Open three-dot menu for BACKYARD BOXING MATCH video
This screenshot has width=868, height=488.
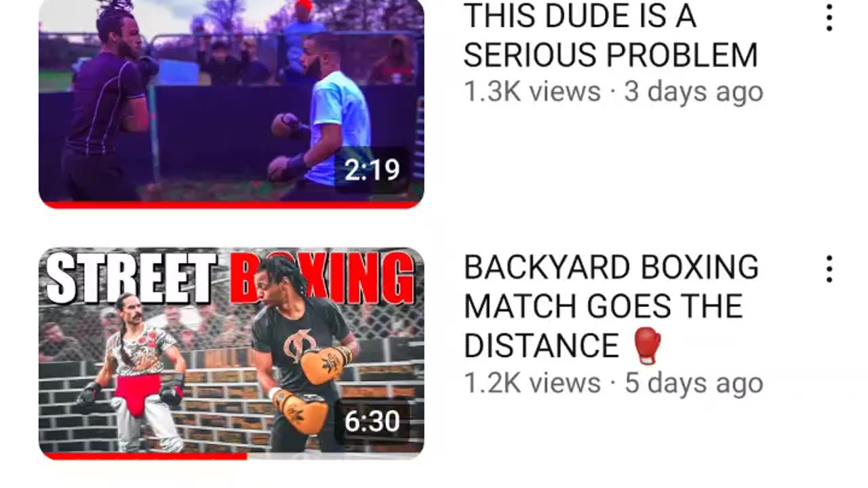point(829,269)
